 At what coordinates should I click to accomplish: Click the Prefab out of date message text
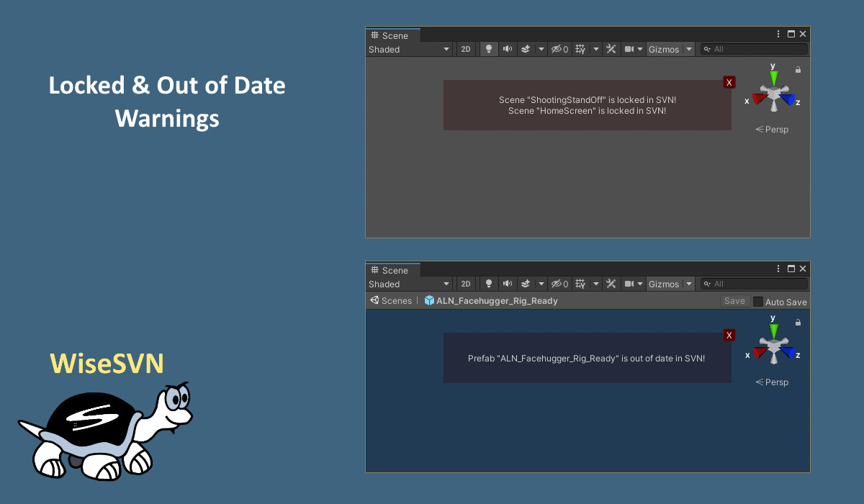click(586, 358)
